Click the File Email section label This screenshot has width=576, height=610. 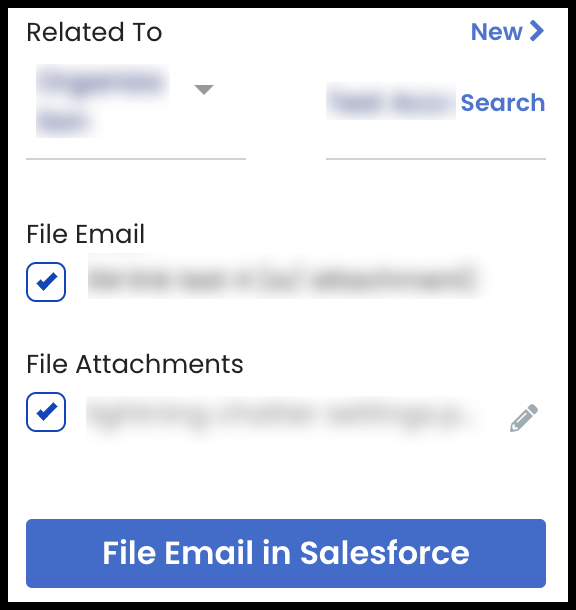86,234
